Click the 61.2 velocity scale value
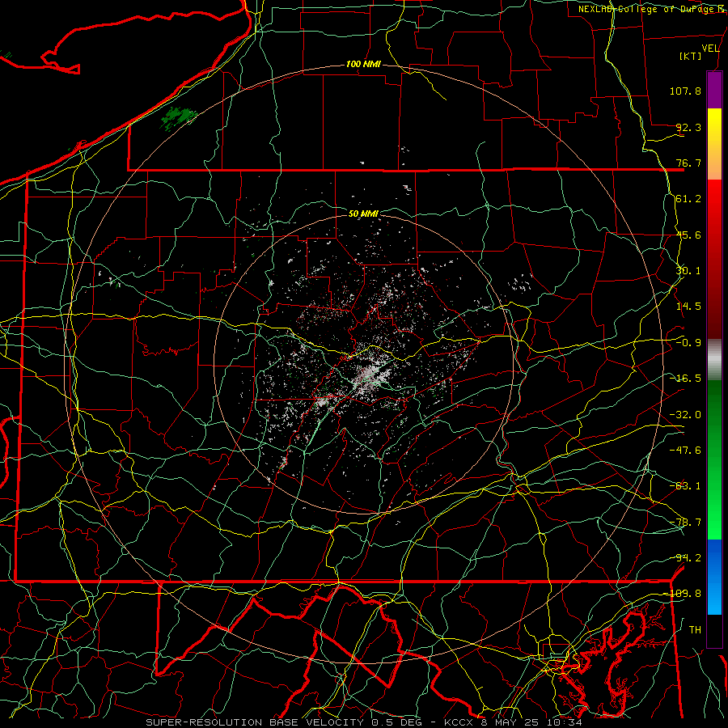Viewport: 728px width, 728px height. coord(688,199)
